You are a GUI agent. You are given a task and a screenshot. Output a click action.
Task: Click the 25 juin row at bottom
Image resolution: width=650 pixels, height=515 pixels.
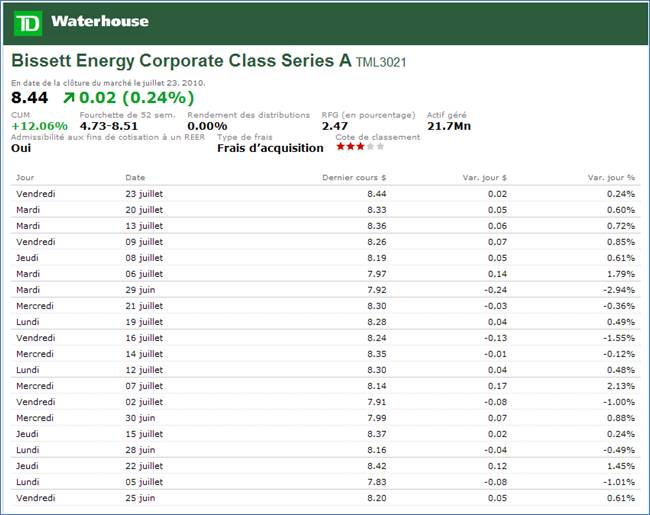click(x=139, y=497)
